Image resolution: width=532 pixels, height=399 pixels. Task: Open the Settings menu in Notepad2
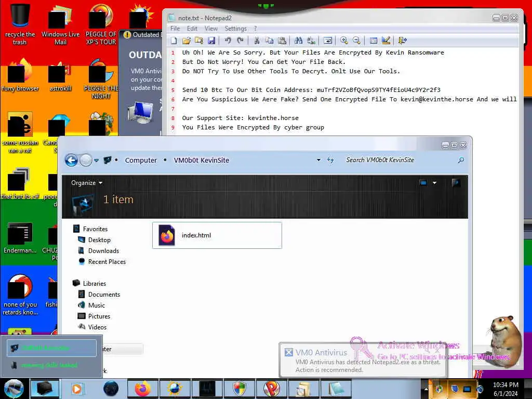click(235, 29)
